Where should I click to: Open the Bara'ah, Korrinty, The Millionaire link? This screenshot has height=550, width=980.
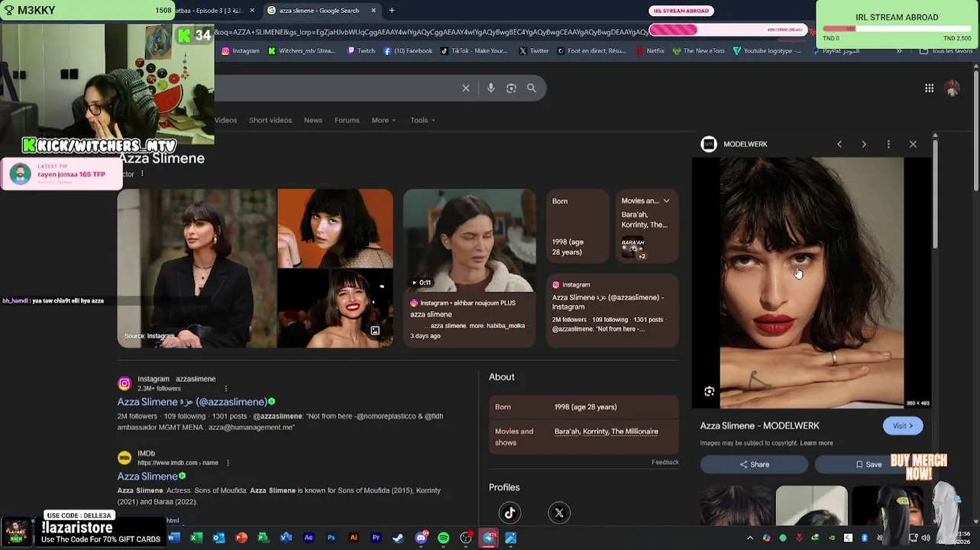coord(606,432)
